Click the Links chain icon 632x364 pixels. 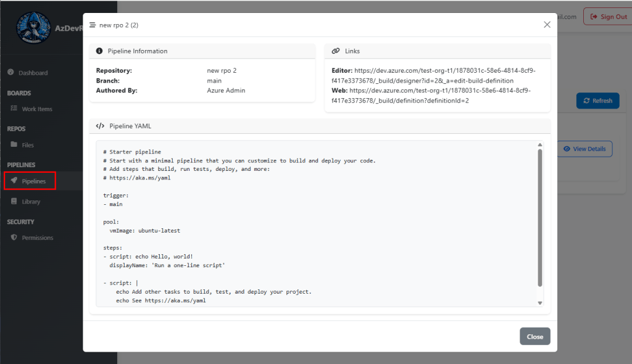pyautogui.click(x=336, y=51)
